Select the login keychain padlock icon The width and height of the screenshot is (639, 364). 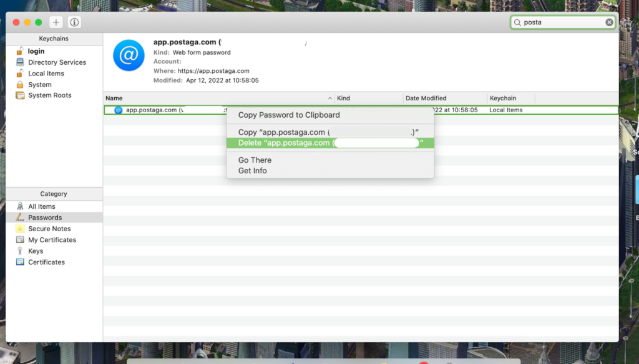point(20,51)
